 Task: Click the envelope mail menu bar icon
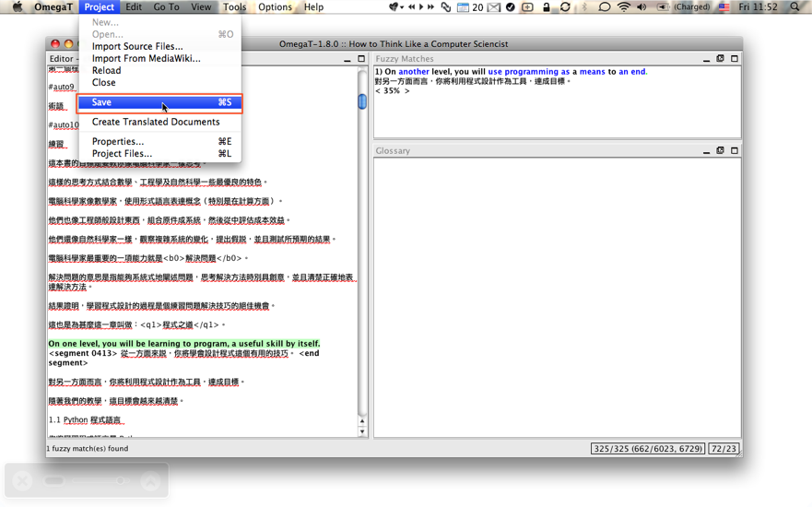[494, 7]
